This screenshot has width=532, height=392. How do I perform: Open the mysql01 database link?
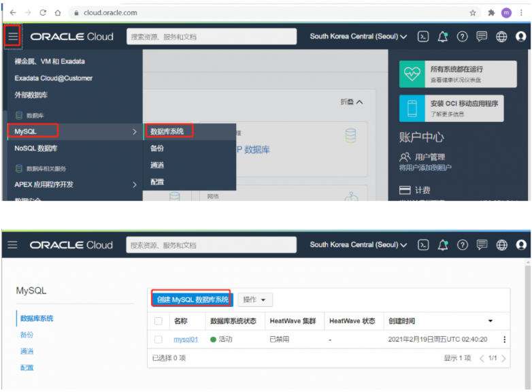tap(186, 340)
